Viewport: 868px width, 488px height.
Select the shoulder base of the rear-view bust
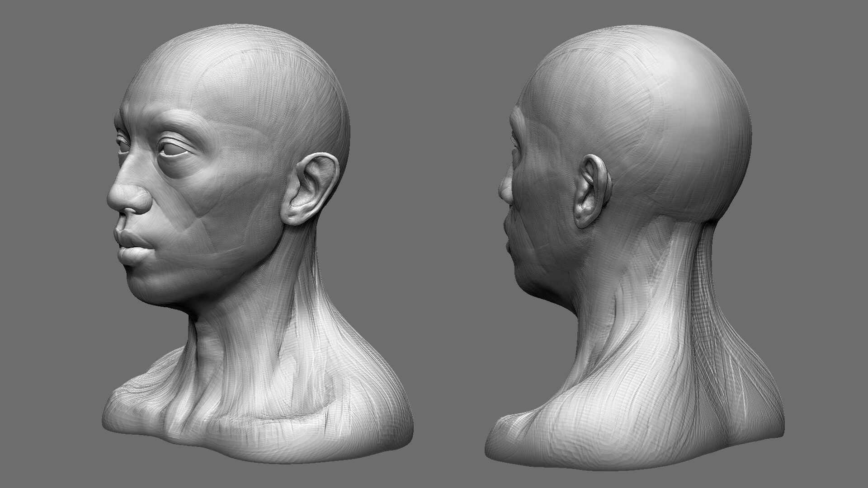633,434
